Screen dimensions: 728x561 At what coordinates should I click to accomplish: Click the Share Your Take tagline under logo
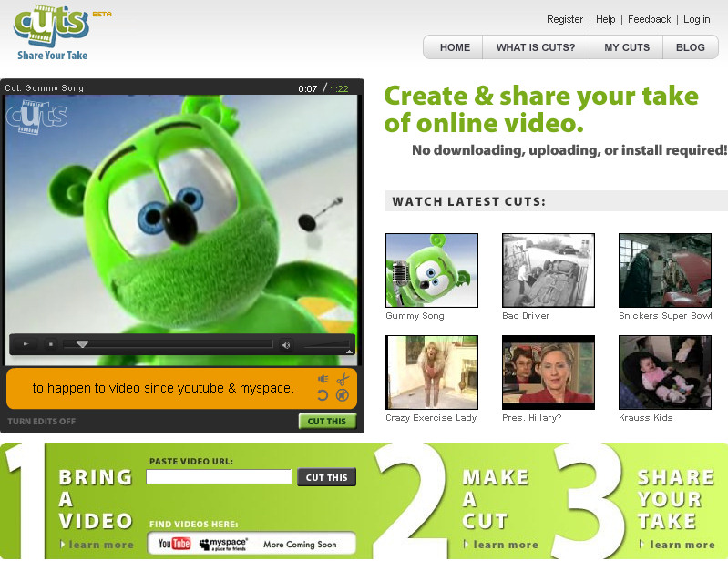tap(53, 56)
